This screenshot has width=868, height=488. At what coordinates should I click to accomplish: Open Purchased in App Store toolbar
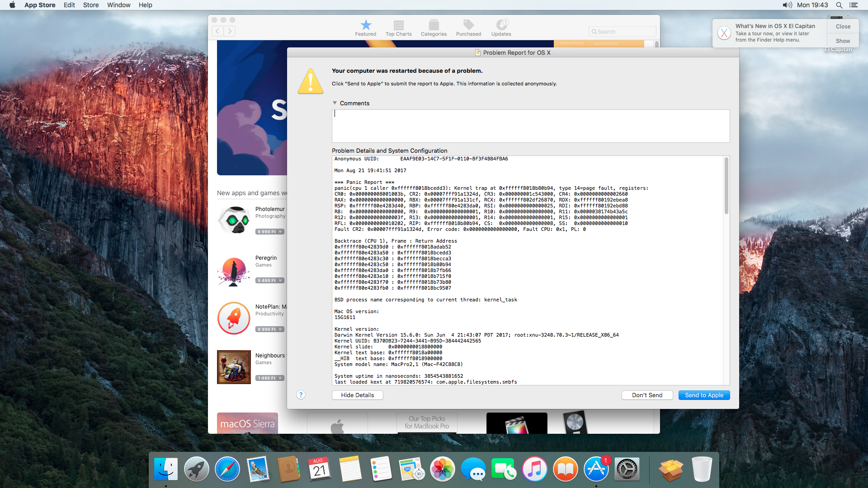point(468,28)
